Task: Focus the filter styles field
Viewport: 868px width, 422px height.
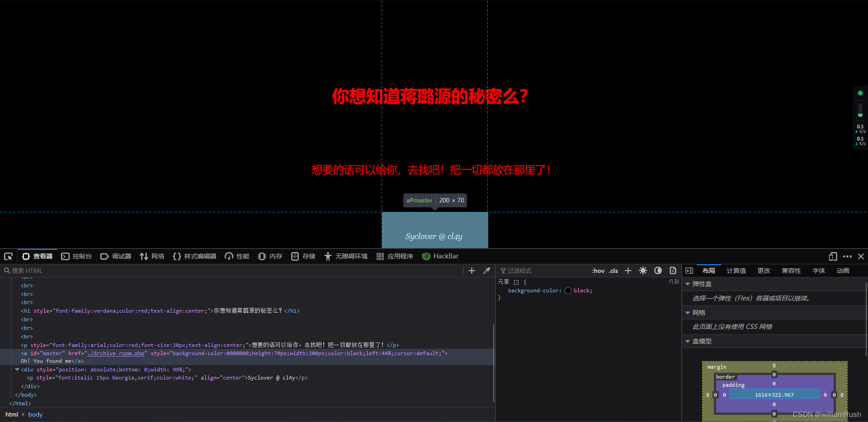Action: point(542,271)
